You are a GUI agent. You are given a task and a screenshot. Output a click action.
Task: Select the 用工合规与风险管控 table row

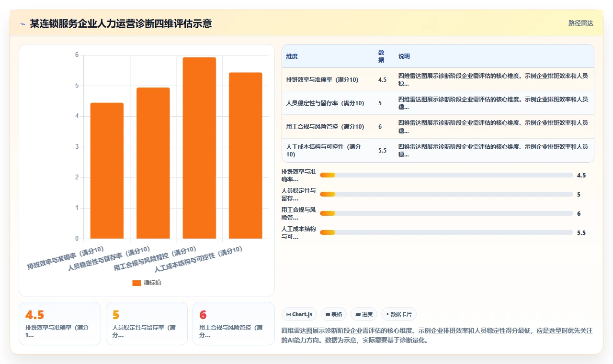click(438, 127)
